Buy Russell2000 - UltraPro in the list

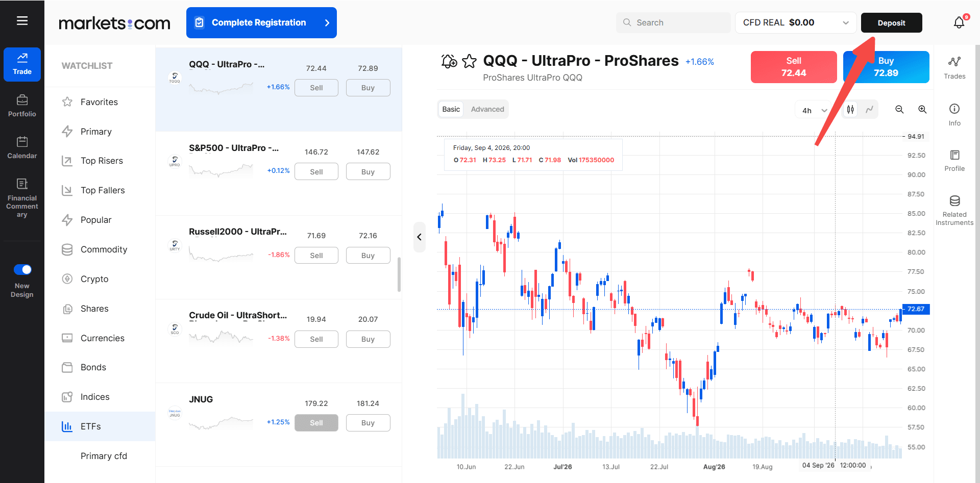click(368, 256)
